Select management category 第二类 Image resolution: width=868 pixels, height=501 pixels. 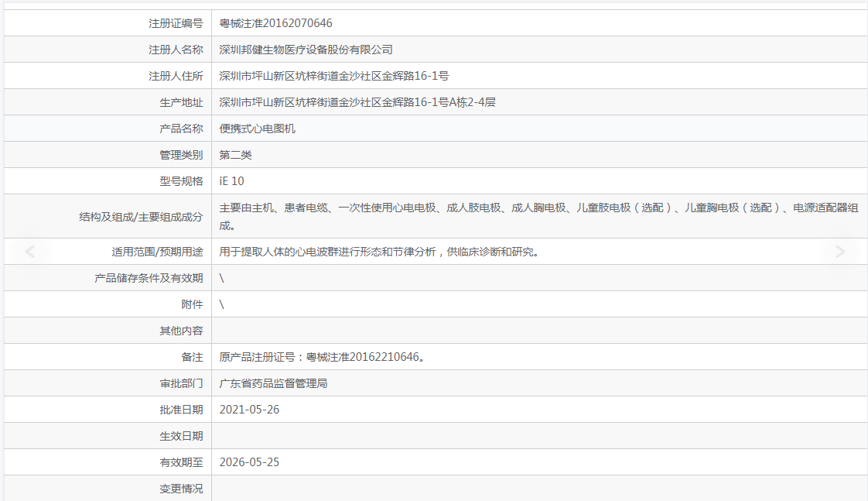pyautogui.click(x=235, y=155)
